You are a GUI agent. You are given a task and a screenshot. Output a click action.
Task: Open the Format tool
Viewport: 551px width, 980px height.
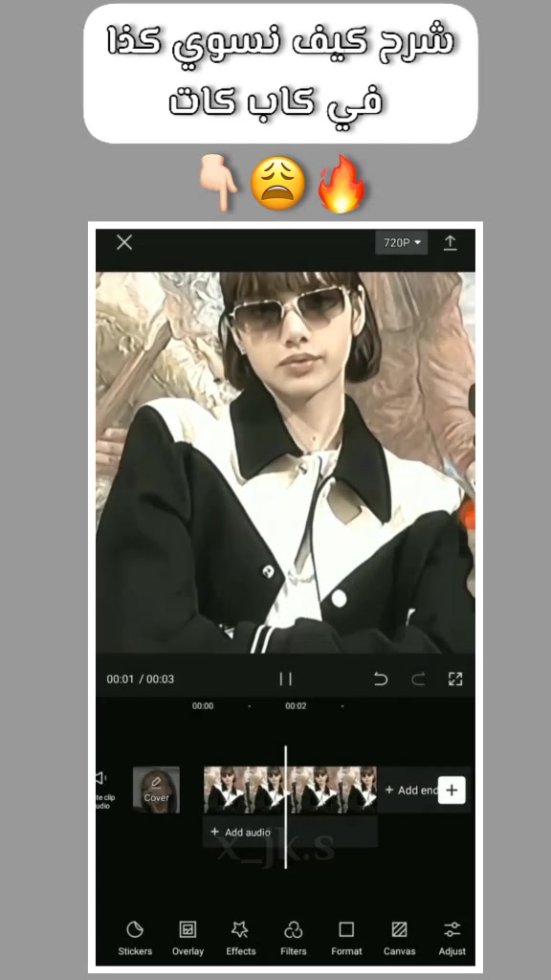[x=346, y=938]
